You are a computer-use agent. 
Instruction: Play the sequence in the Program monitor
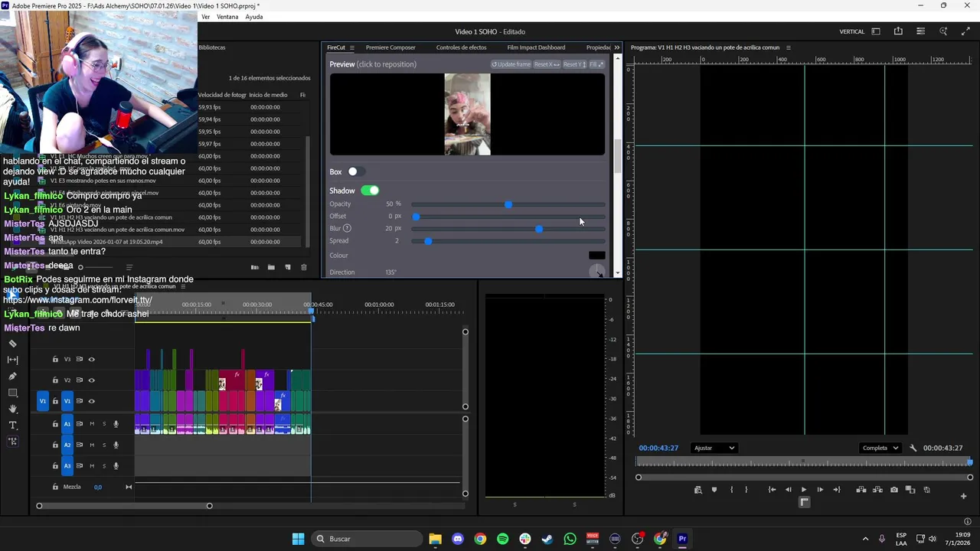point(804,490)
